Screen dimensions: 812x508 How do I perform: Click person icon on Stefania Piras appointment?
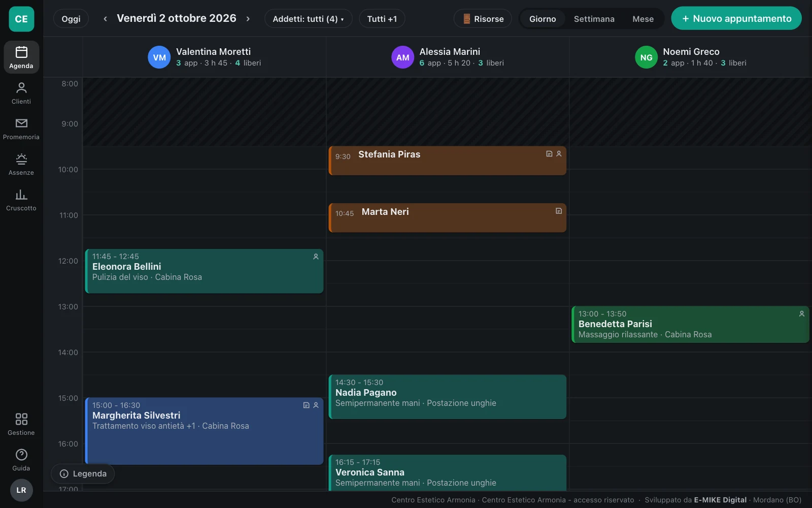[559, 153]
